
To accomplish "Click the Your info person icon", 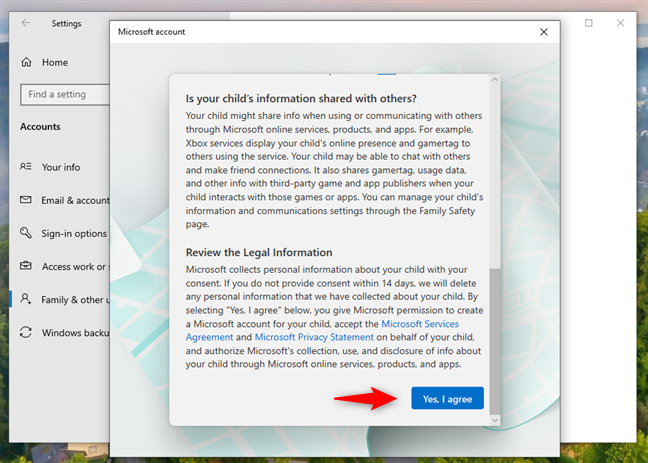I will point(26,167).
